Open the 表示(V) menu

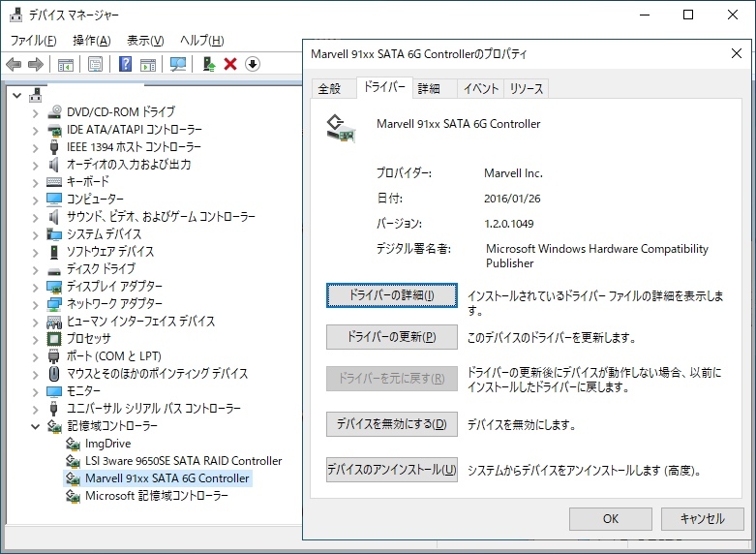pos(145,41)
